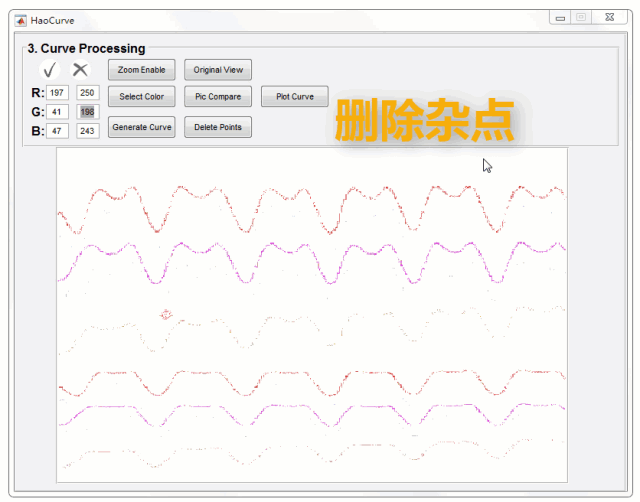This screenshot has width=640, height=502.
Task: Select the G maximum field showing 198
Action: (88, 112)
